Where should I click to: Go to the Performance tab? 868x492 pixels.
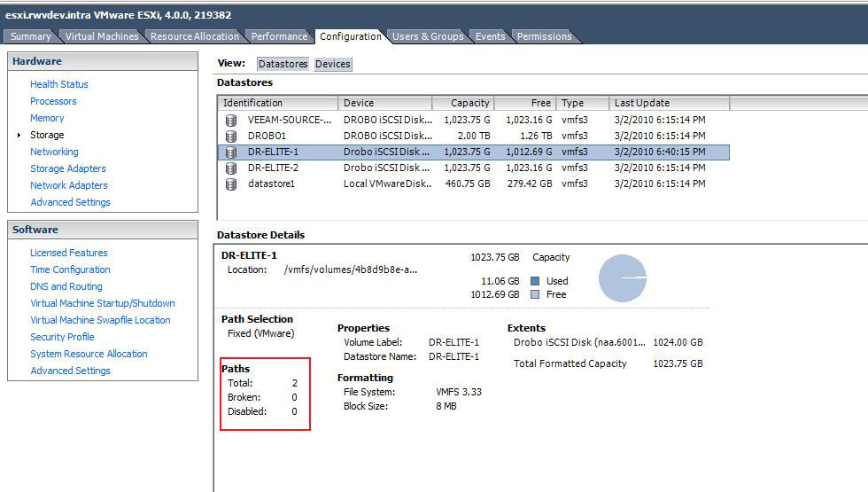[279, 36]
